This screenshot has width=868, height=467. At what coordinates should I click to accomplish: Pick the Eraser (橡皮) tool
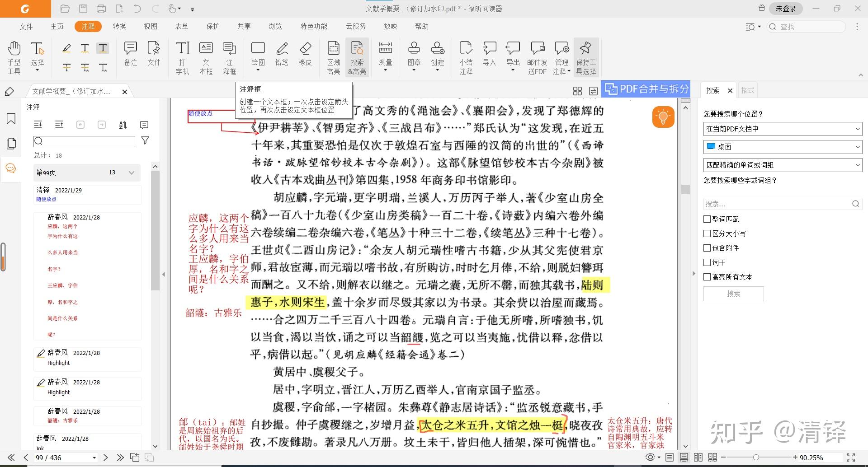pyautogui.click(x=305, y=53)
